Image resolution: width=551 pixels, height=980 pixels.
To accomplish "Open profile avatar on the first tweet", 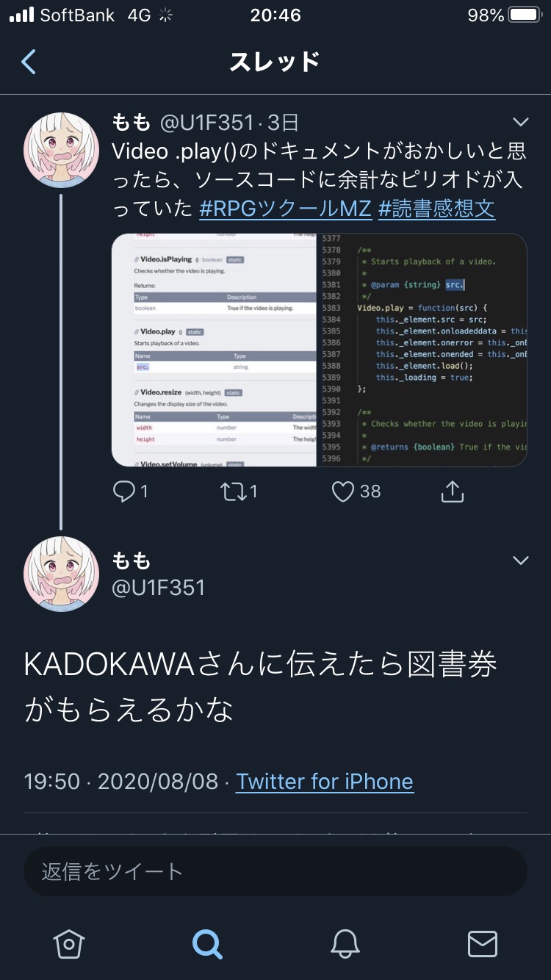I will point(61,151).
